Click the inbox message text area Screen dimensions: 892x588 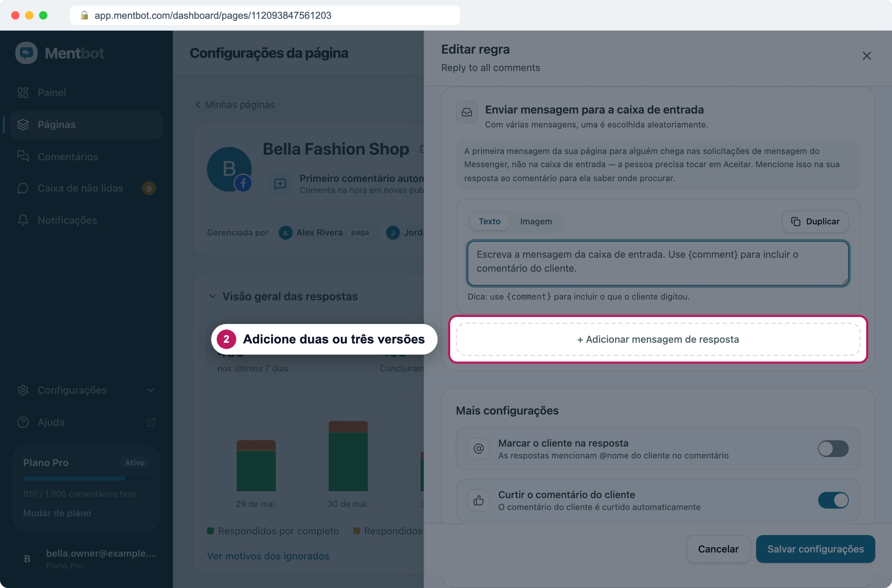click(658, 263)
